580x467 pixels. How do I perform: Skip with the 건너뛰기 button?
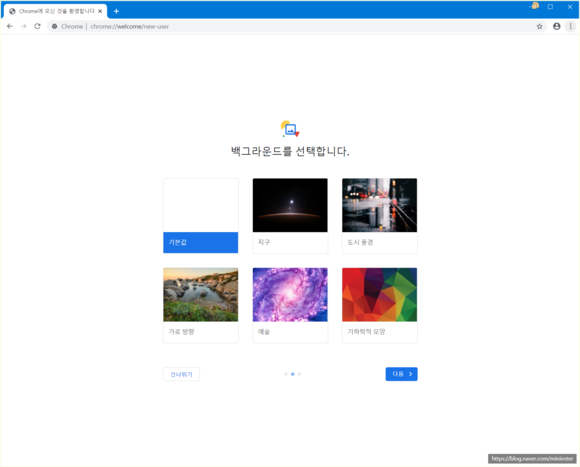pos(181,374)
